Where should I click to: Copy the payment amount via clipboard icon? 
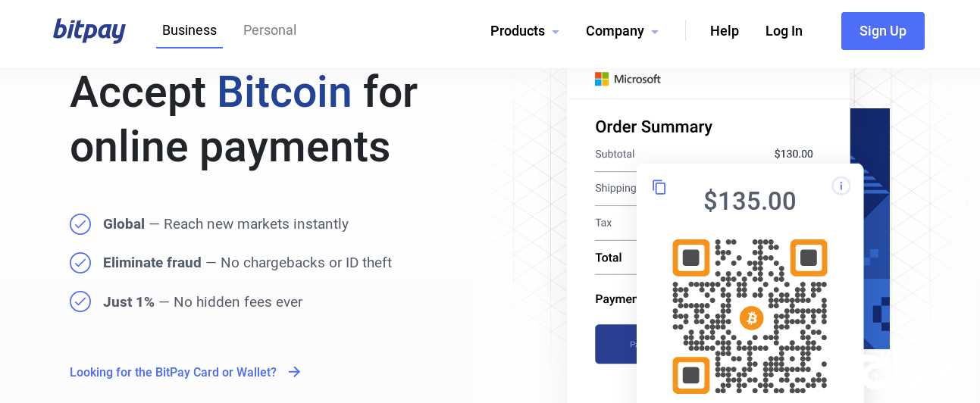659,187
